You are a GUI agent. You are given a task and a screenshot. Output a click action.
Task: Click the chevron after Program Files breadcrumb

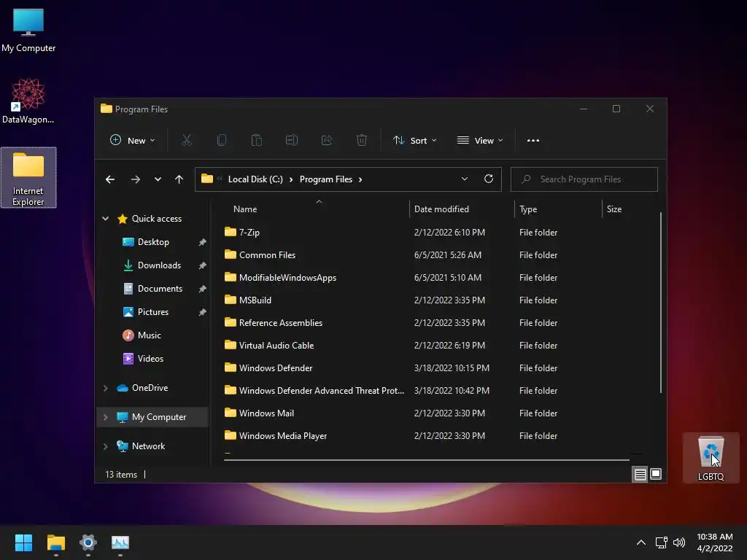click(x=360, y=179)
